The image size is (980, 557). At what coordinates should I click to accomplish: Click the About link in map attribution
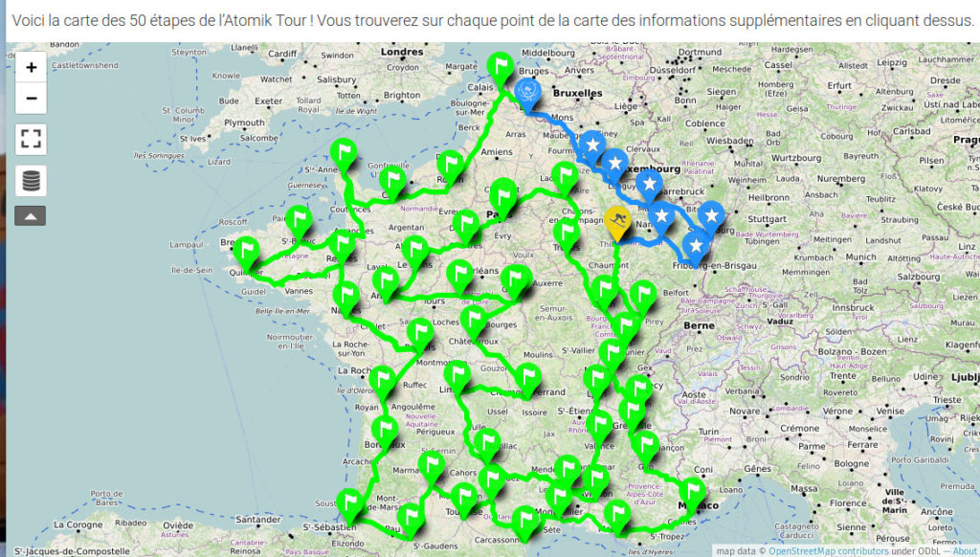click(x=964, y=550)
